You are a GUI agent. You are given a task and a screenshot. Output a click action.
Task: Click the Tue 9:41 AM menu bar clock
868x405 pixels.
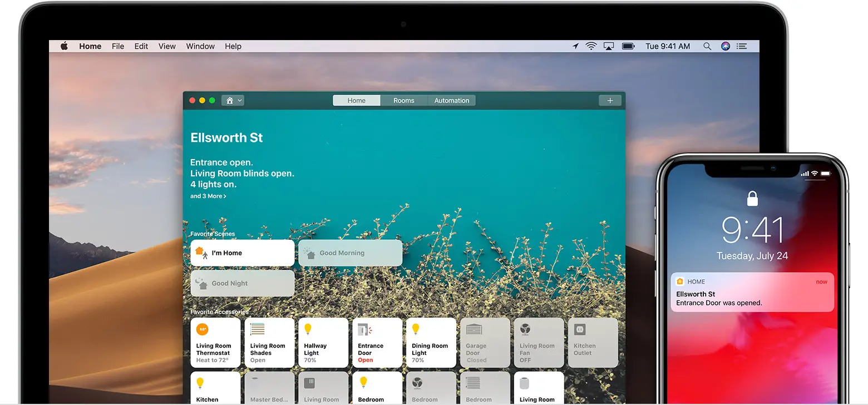coord(668,46)
